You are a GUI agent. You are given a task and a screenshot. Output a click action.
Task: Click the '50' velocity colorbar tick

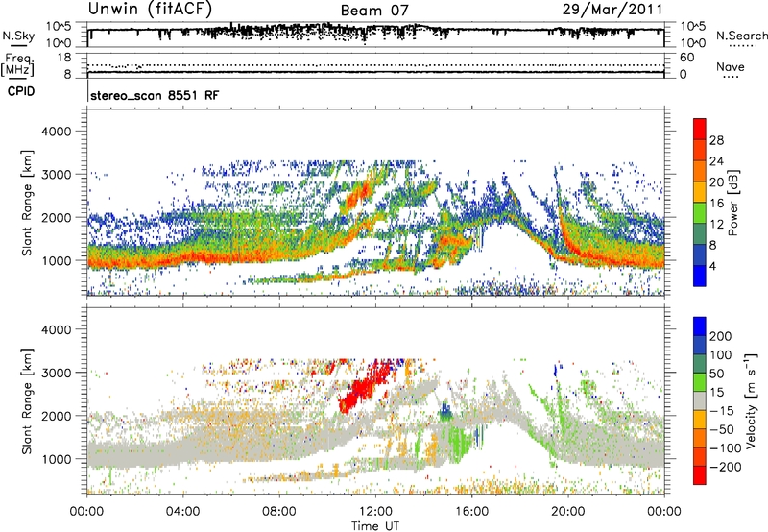[x=716, y=374]
